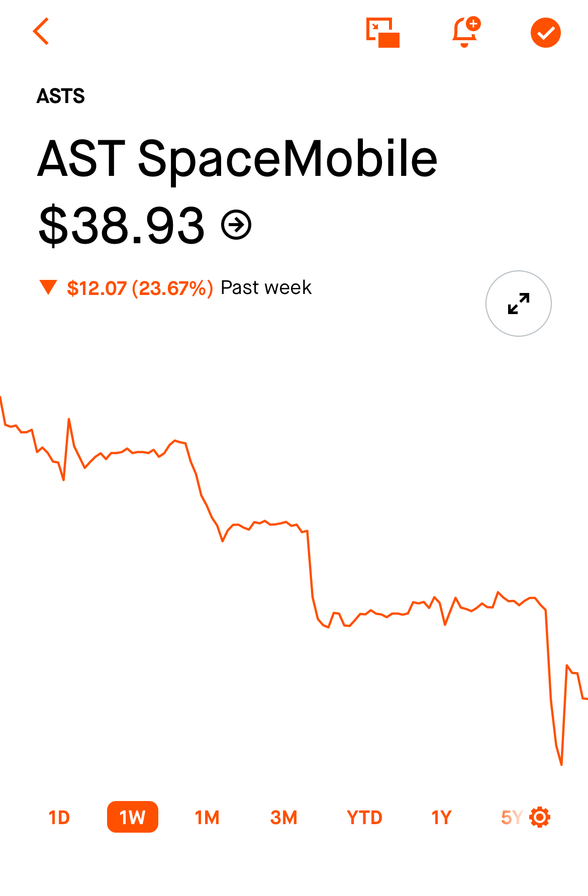Toggle the watchlist checkmark for ASTS
588x896 pixels.
545,33
